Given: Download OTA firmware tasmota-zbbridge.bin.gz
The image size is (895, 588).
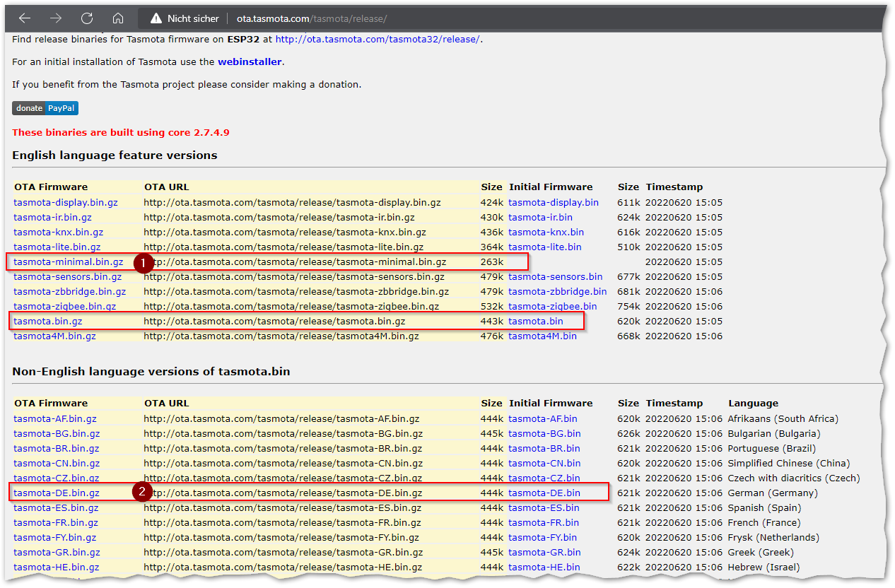Looking at the screenshot, I should coord(70,292).
